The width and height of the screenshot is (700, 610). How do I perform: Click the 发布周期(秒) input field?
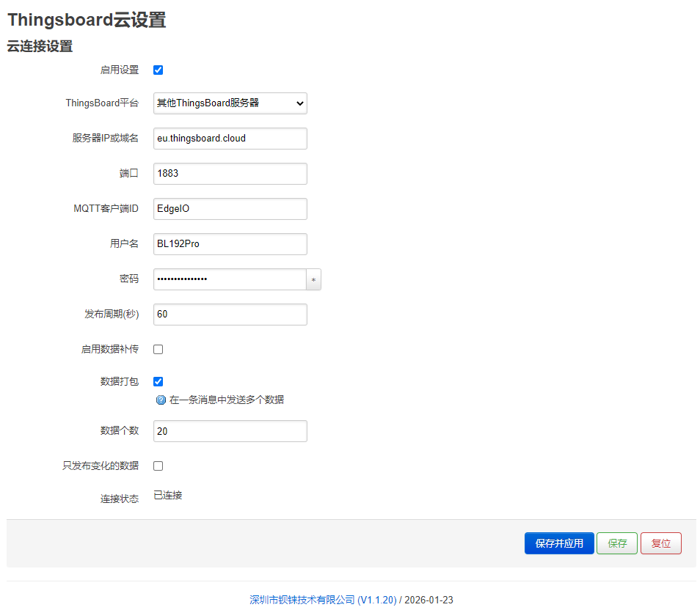230,315
